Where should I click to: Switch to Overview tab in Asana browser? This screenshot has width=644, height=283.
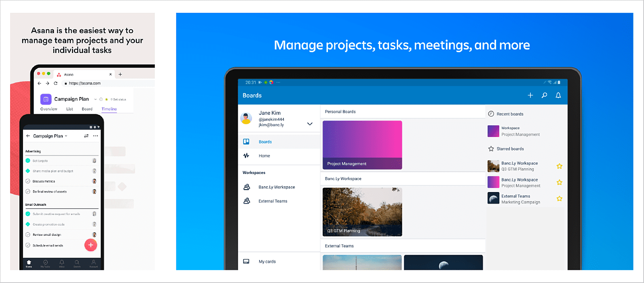[49, 109]
